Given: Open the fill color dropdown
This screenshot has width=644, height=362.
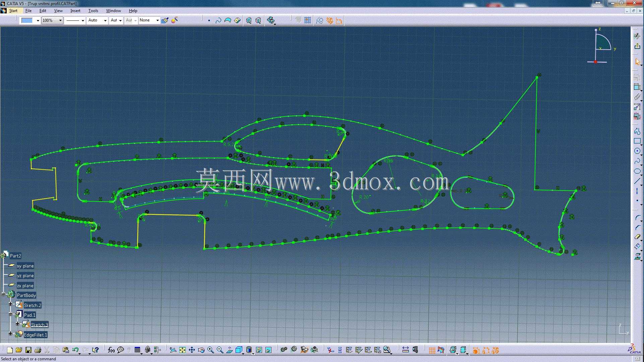Looking at the screenshot, I should point(38,20).
